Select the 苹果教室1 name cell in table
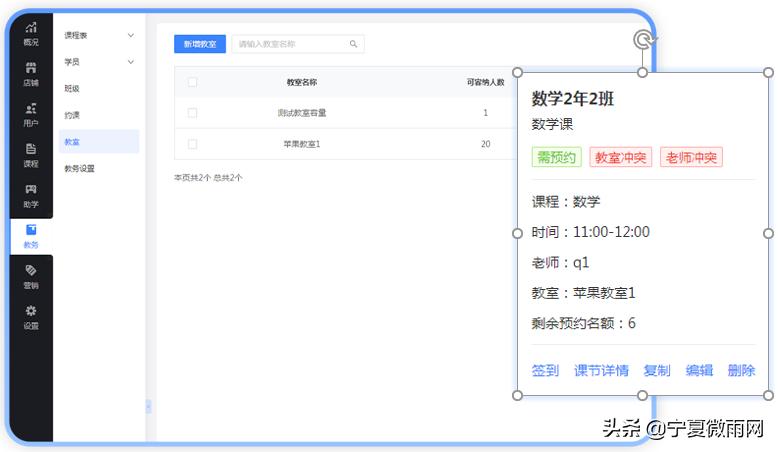Viewport: 778px width, 452px height. point(302,144)
